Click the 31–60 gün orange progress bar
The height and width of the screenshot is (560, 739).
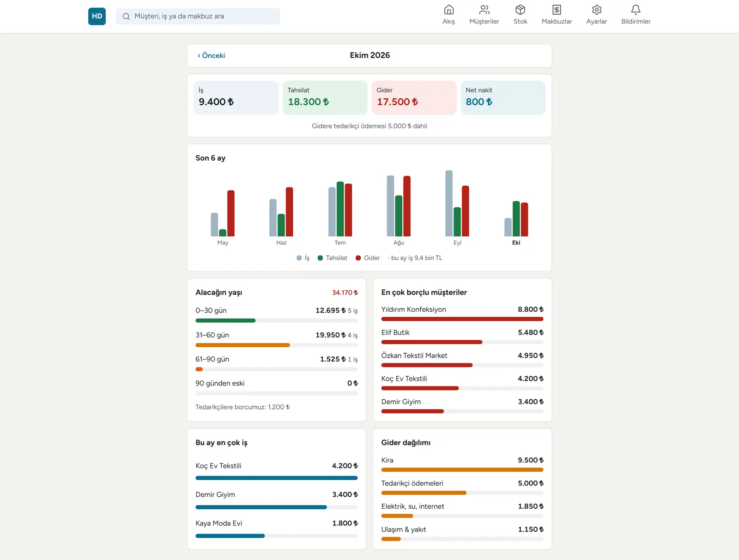[242, 345]
